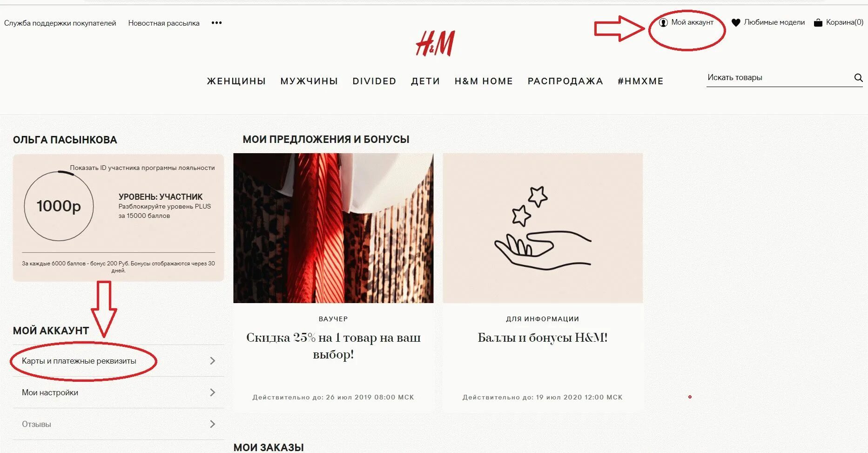Click the H&M logo
Screen dimensions: 868x453
pyautogui.click(x=435, y=44)
